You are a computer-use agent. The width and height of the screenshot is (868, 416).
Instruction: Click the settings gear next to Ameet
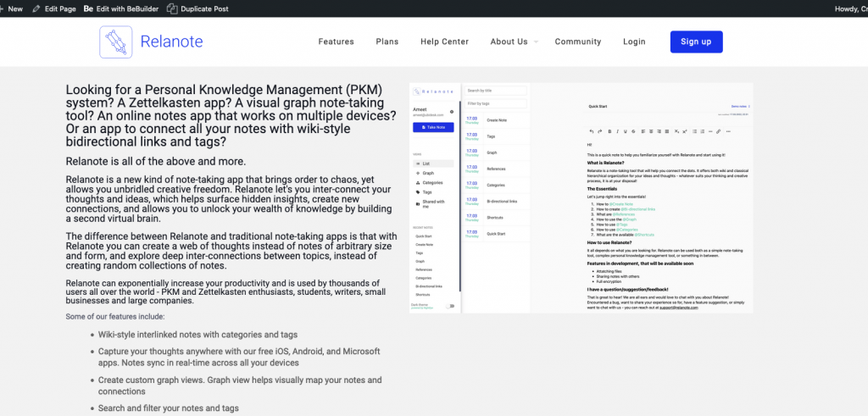pos(452,112)
